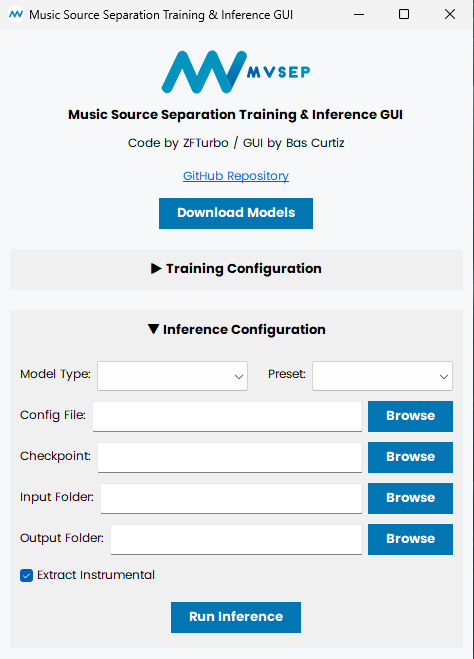The width and height of the screenshot is (474, 659).
Task: Click the Model Type dropdown chevron
Action: pos(239,377)
